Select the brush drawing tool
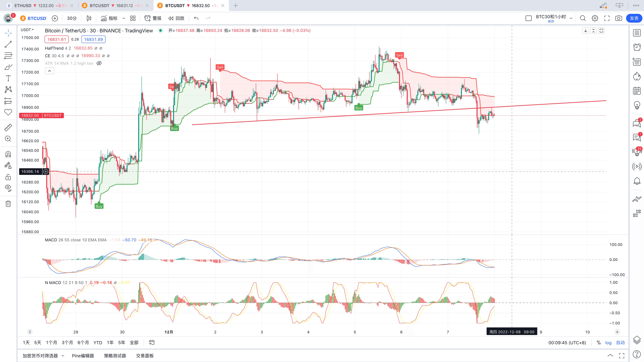 click(x=8, y=67)
